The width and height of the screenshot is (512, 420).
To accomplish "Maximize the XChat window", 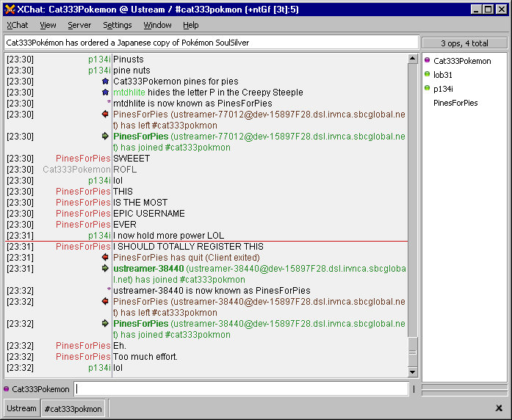I will [x=488, y=10].
